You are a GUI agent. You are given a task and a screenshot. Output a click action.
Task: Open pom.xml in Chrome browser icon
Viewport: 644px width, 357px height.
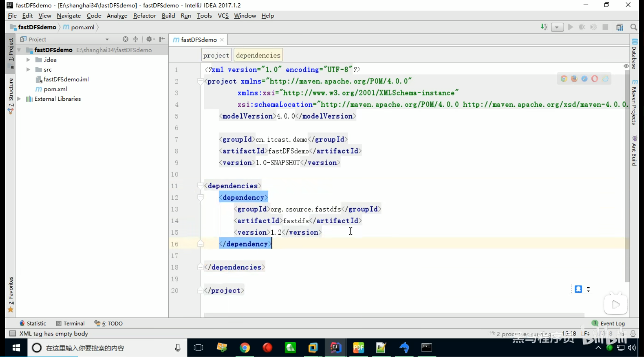click(564, 79)
